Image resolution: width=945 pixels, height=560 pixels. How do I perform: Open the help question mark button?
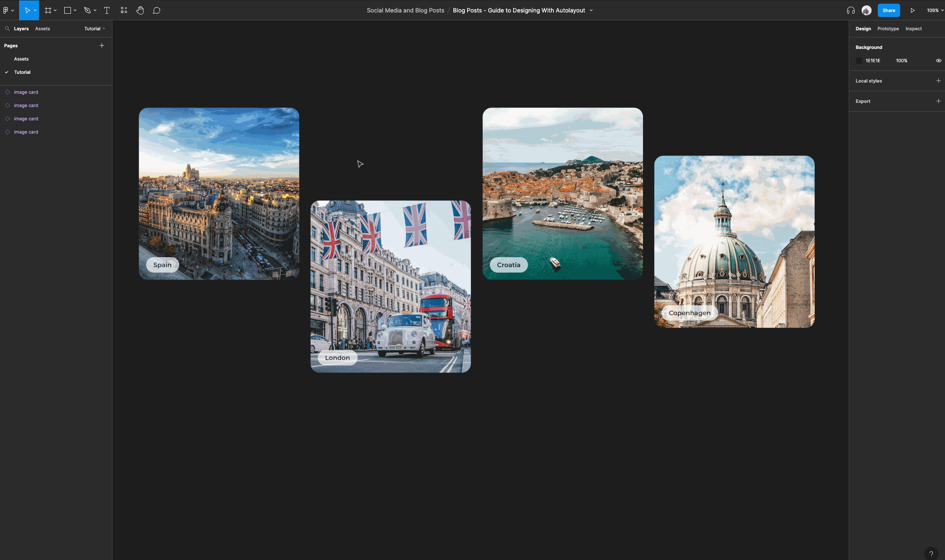click(x=931, y=554)
